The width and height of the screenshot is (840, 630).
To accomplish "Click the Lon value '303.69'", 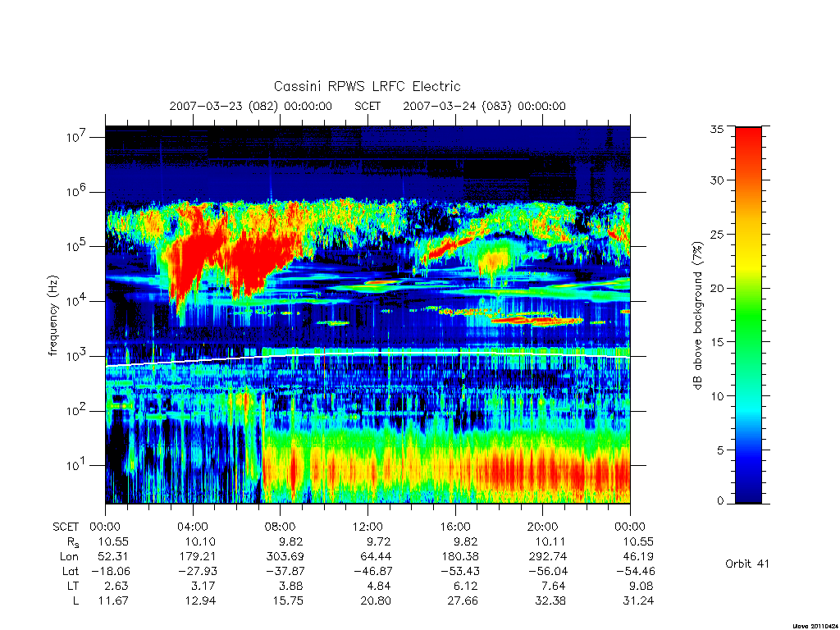I will pos(285,556).
